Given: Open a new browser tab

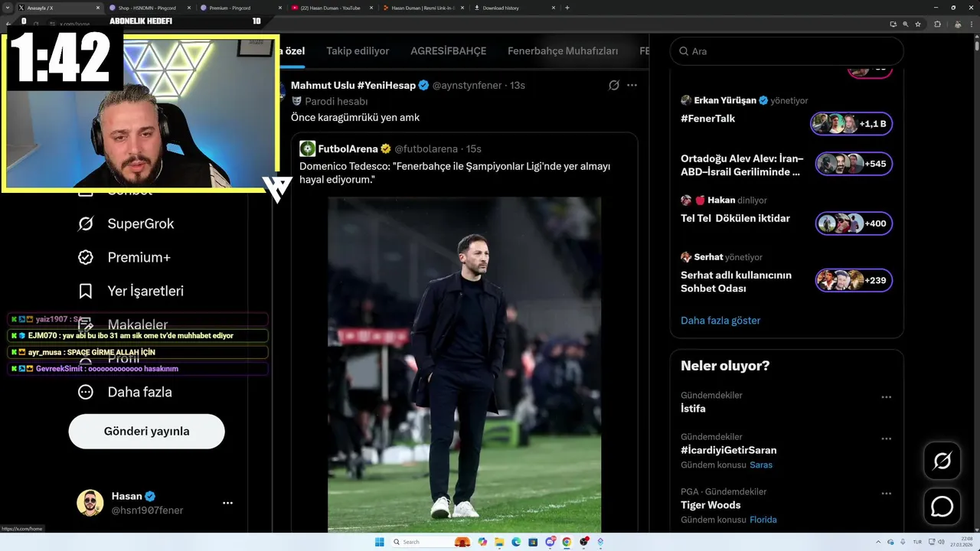Looking at the screenshot, I should pyautogui.click(x=567, y=8).
